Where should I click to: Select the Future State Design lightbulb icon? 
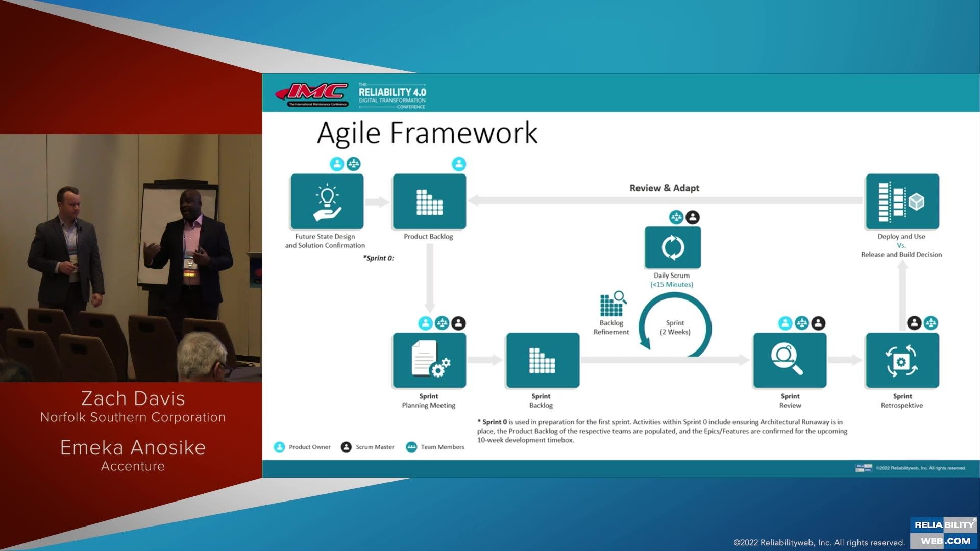click(x=327, y=201)
